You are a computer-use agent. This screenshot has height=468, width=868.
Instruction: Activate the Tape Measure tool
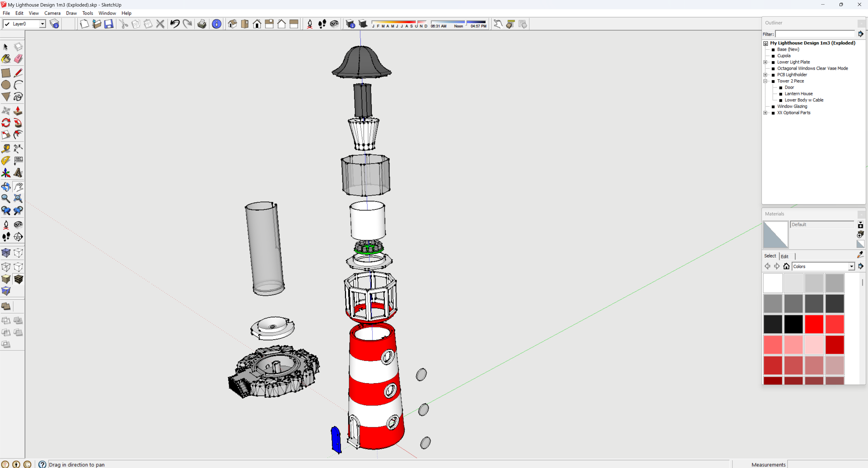click(6, 149)
